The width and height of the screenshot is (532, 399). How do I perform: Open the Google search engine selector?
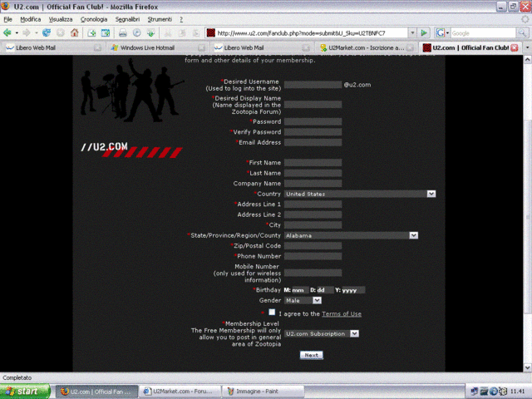[442, 33]
